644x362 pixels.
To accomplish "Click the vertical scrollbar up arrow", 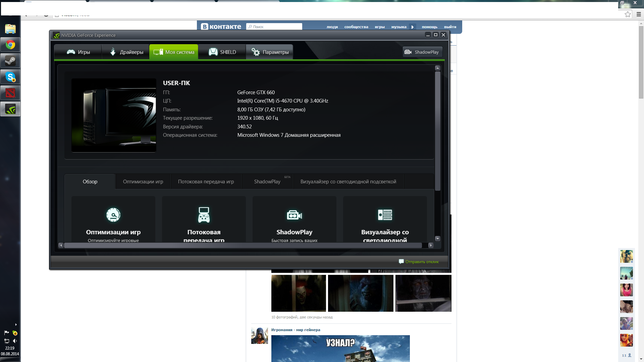I will coord(437,68).
